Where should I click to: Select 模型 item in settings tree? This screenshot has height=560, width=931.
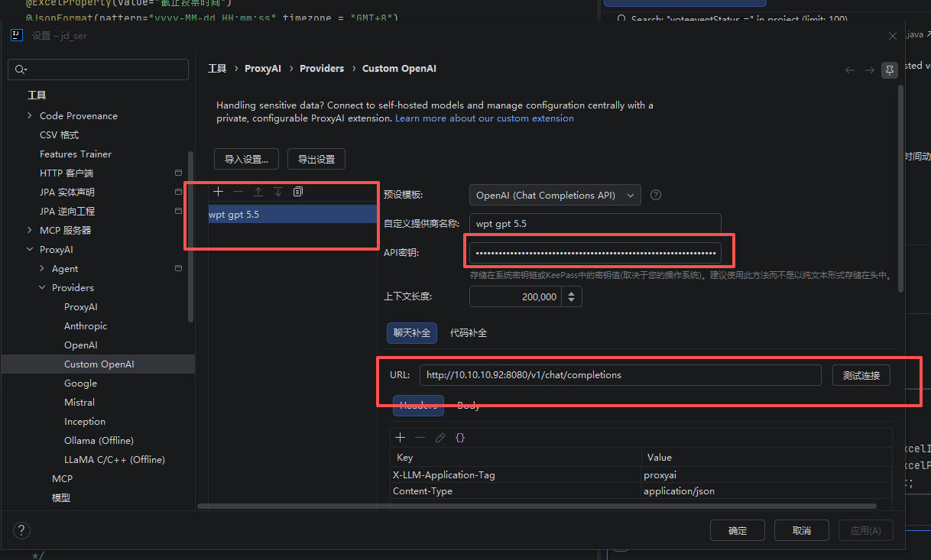tap(61, 497)
